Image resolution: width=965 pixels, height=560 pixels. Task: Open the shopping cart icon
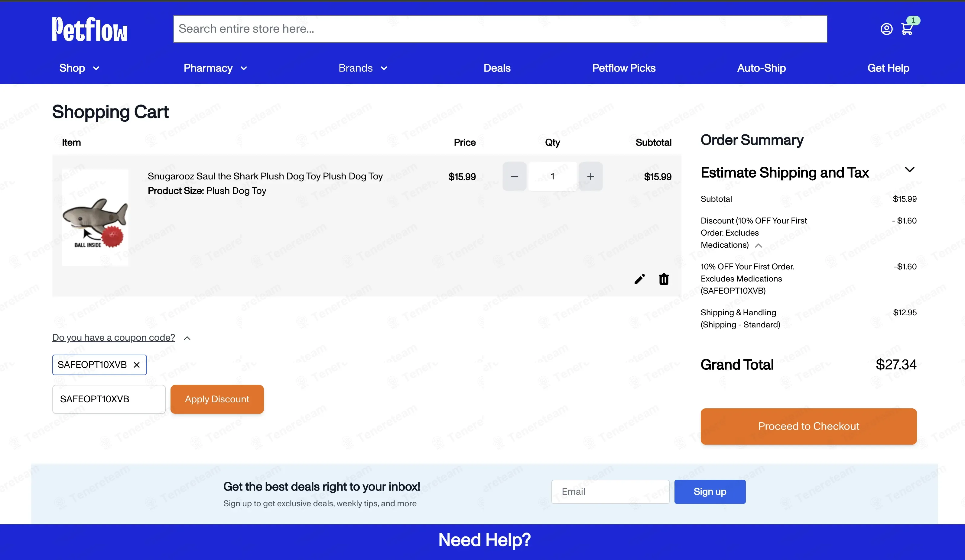tap(907, 29)
